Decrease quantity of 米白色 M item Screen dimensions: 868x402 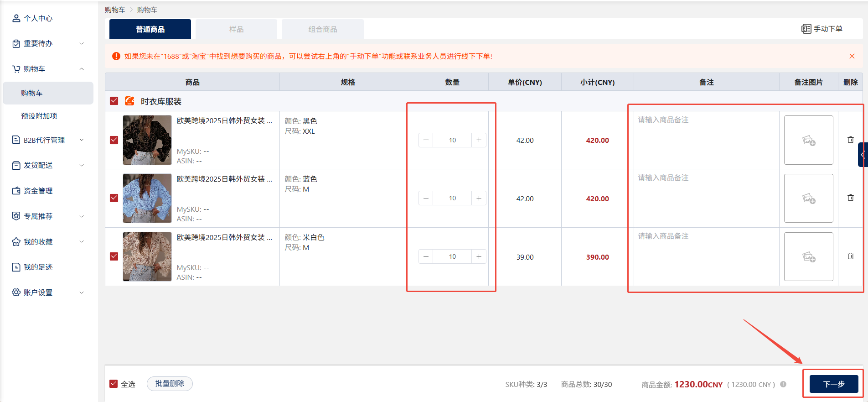click(426, 256)
